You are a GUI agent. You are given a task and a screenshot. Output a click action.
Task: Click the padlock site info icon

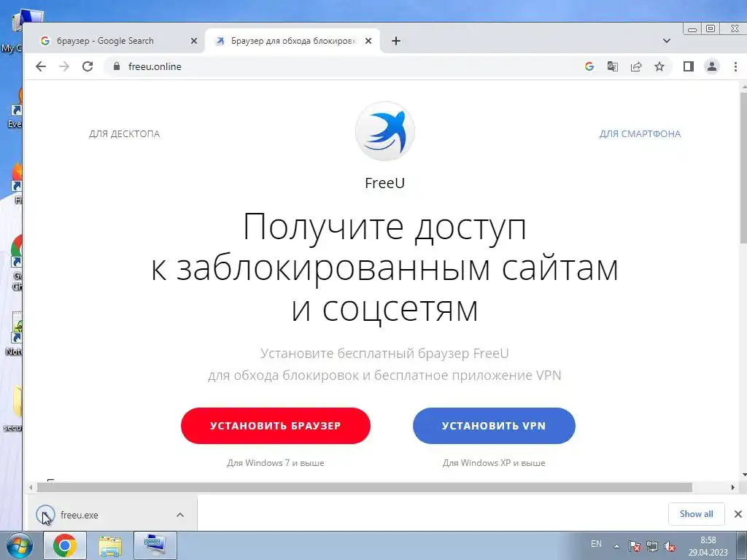[x=117, y=66]
